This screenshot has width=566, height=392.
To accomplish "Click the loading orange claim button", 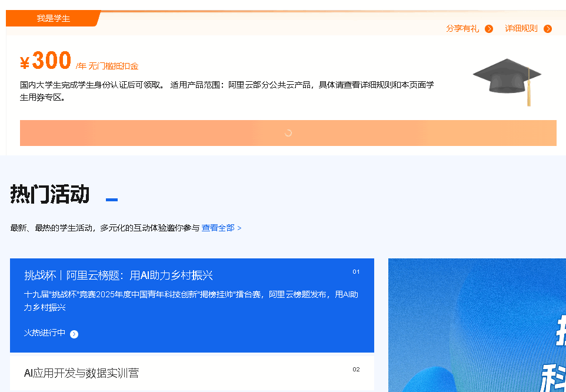I will 288,133.
